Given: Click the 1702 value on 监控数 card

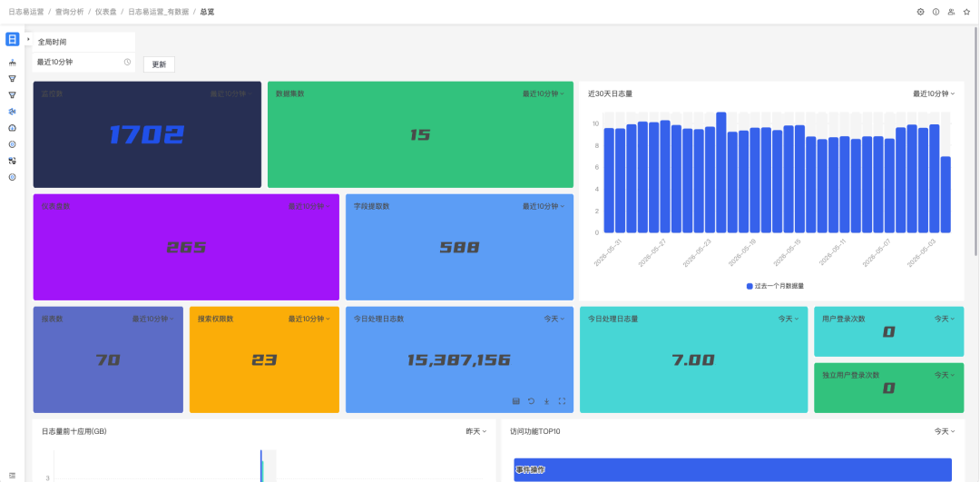Looking at the screenshot, I should click(147, 134).
